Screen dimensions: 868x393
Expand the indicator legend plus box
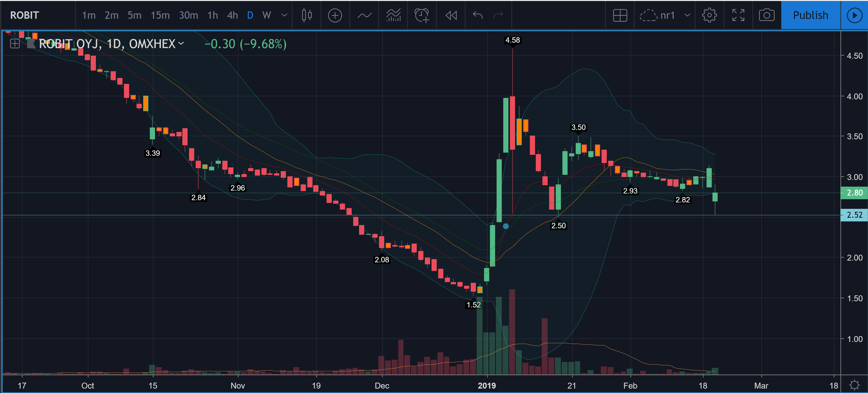pos(15,43)
